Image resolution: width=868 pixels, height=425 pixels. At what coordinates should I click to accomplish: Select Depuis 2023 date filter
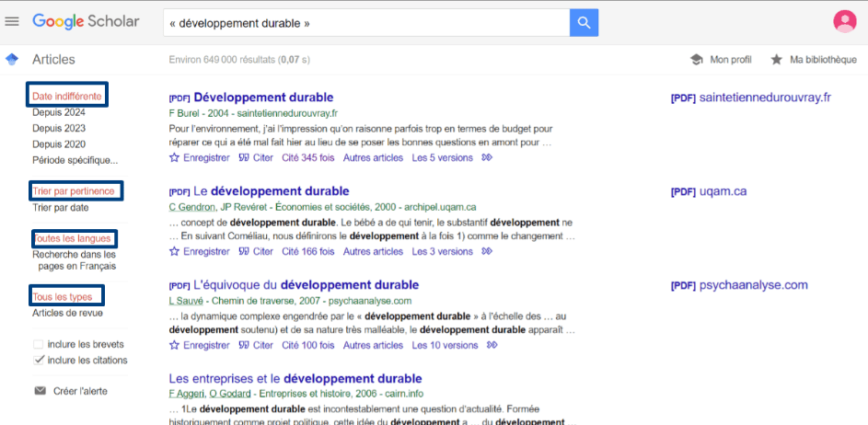[59, 128]
